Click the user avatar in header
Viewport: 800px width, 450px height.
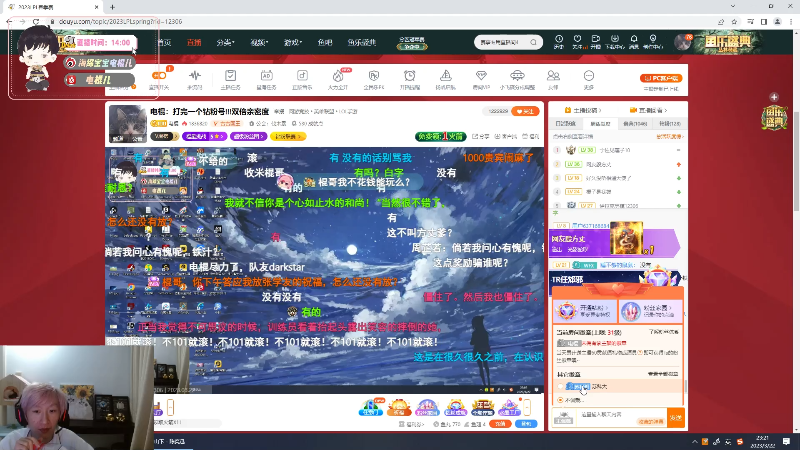click(682, 42)
